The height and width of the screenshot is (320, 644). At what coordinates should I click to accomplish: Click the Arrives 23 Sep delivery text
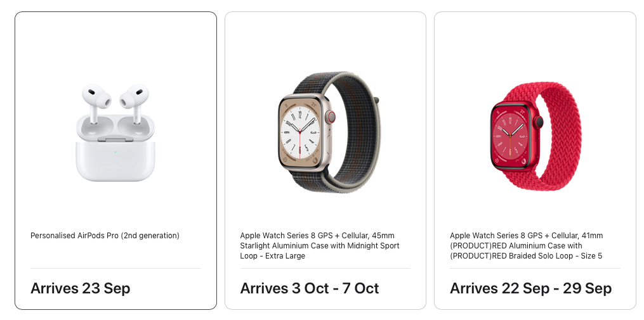coord(80,288)
